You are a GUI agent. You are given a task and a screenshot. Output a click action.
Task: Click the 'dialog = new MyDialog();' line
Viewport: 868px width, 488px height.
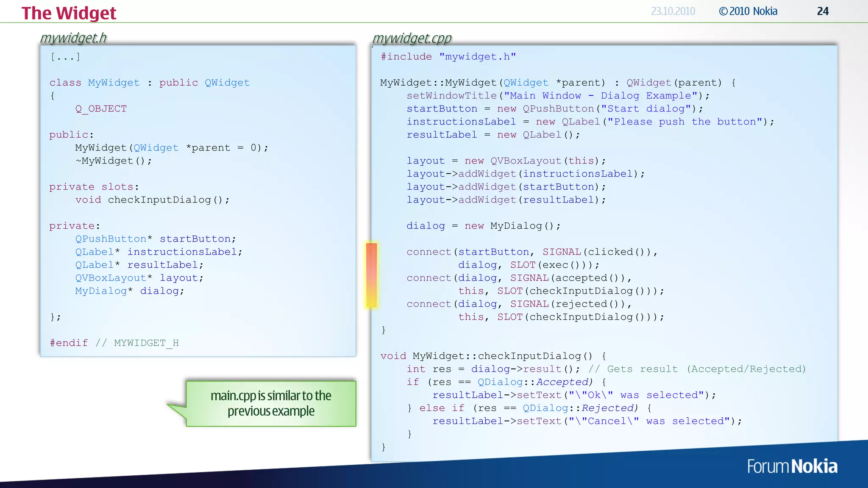click(x=483, y=226)
